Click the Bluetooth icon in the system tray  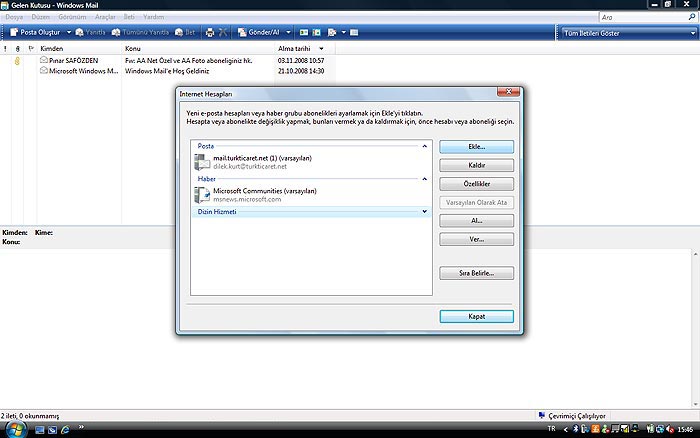click(575, 429)
